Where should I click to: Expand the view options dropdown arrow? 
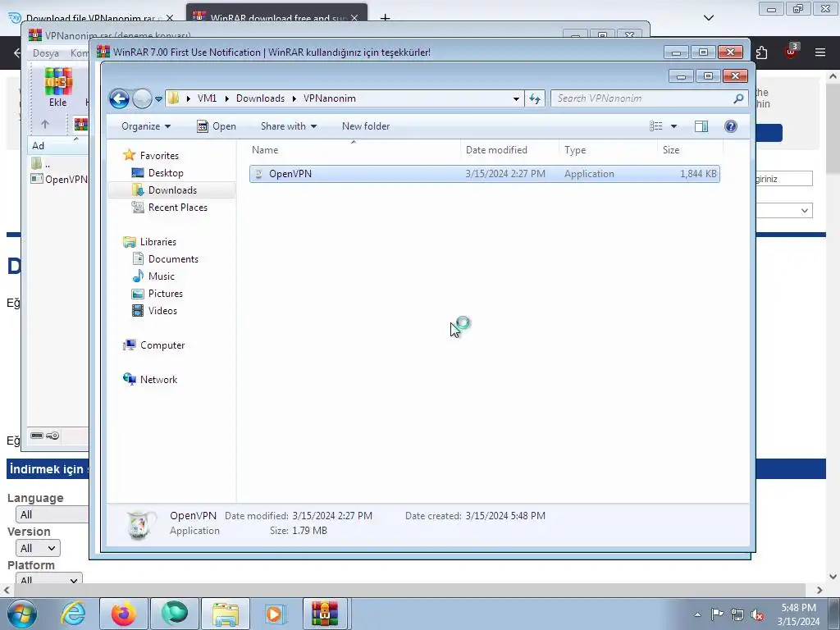[x=674, y=126]
